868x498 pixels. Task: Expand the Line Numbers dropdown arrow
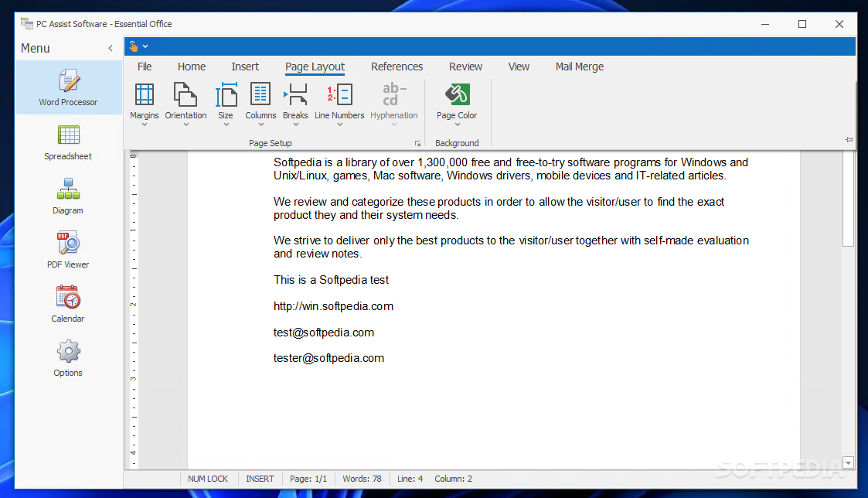339,124
